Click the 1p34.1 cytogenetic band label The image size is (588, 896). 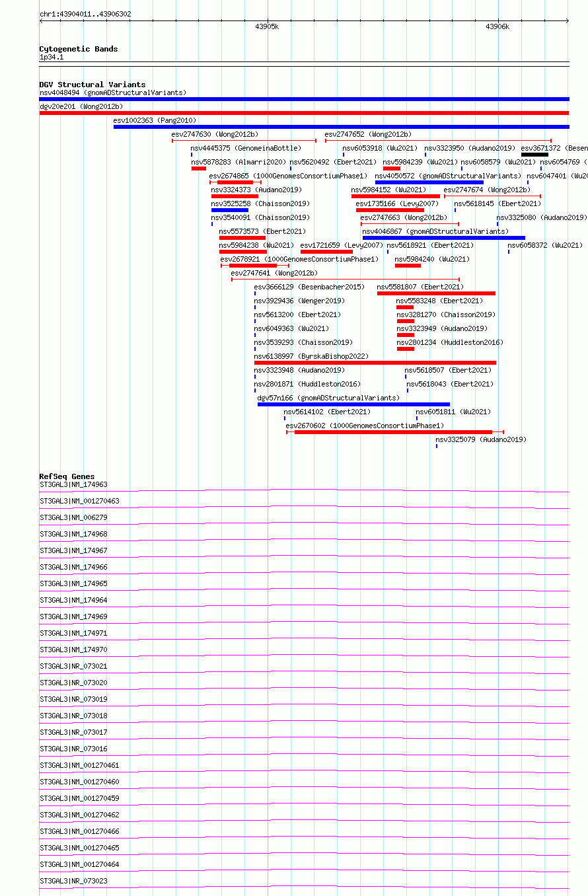click(52, 57)
